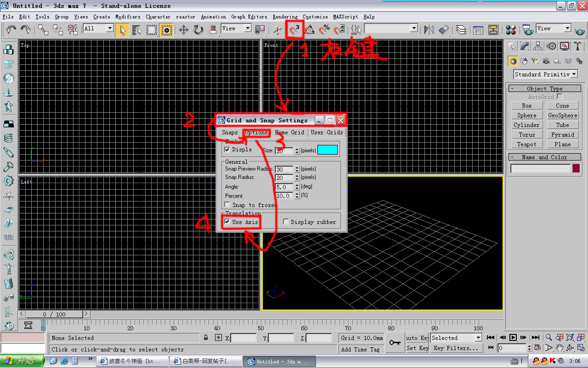Activate the Select and Move tool
This screenshot has width=588, height=368.
click(x=183, y=30)
